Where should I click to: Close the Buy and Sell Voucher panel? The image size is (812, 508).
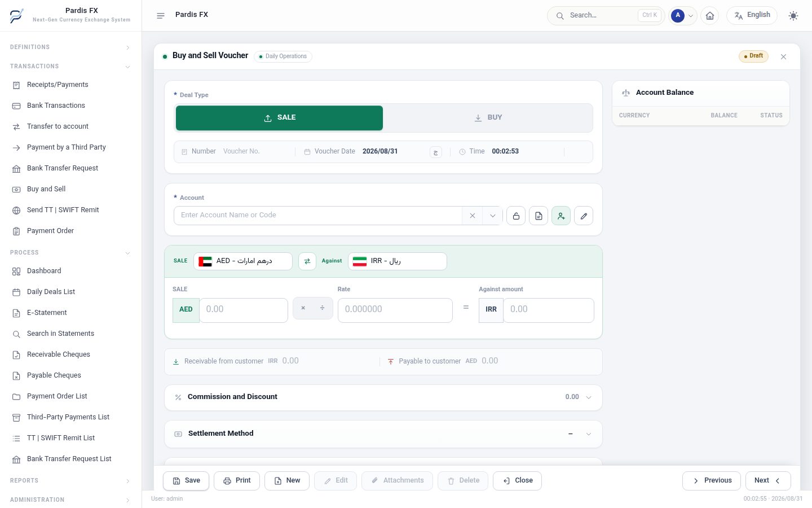point(783,56)
